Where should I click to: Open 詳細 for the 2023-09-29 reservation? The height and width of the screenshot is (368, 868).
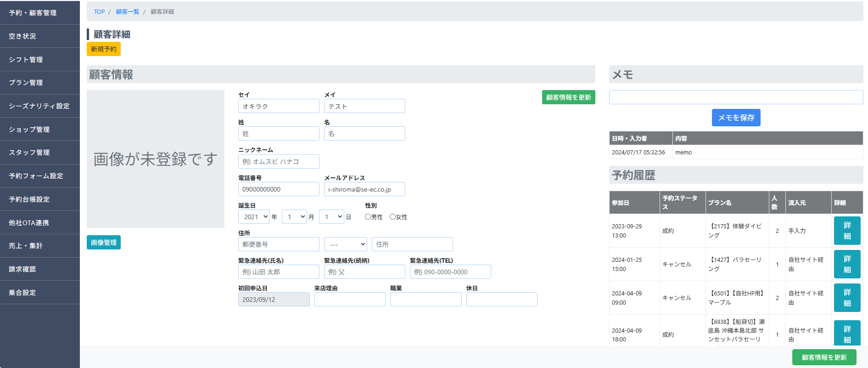coord(847,231)
